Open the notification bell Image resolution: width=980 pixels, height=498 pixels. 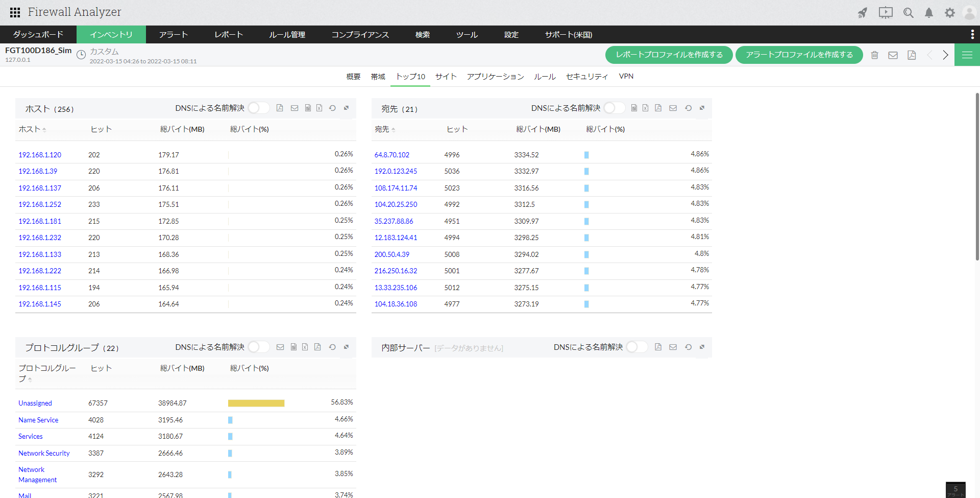pos(929,13)
